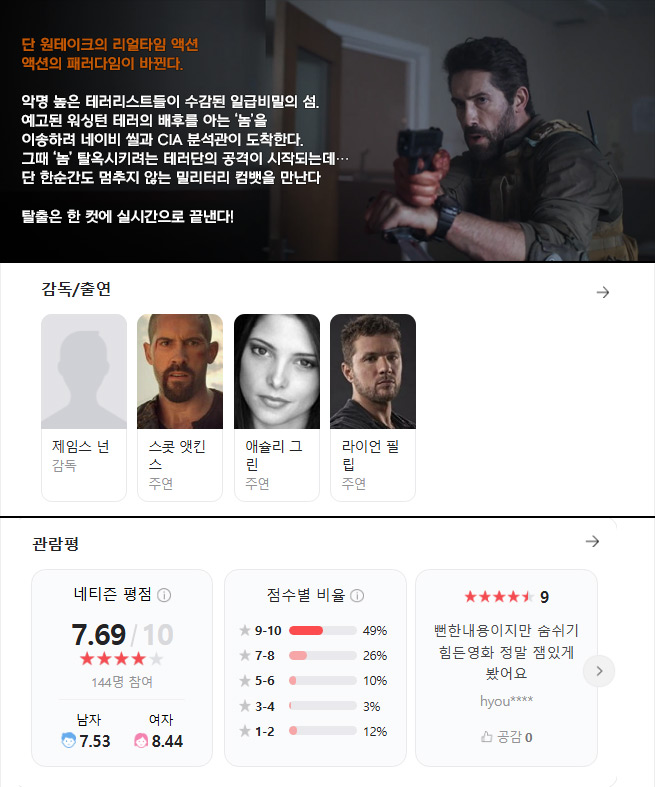This screenshot has width=655, height=787.
Task: Click the 관람평 section heading
Action: pyautogui.click(x=56, y=544)
